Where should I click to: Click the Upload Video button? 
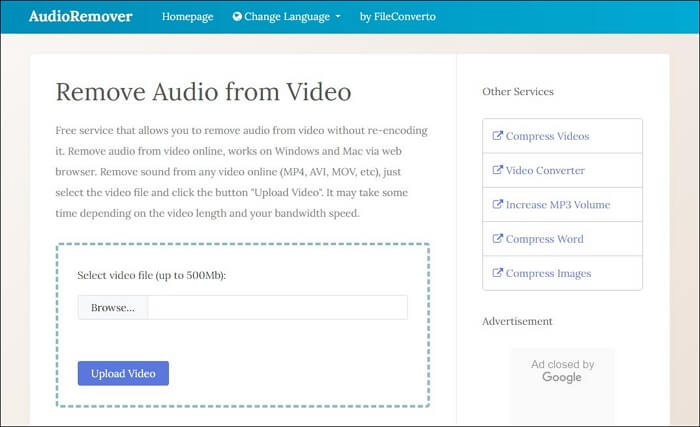(123, 373)
